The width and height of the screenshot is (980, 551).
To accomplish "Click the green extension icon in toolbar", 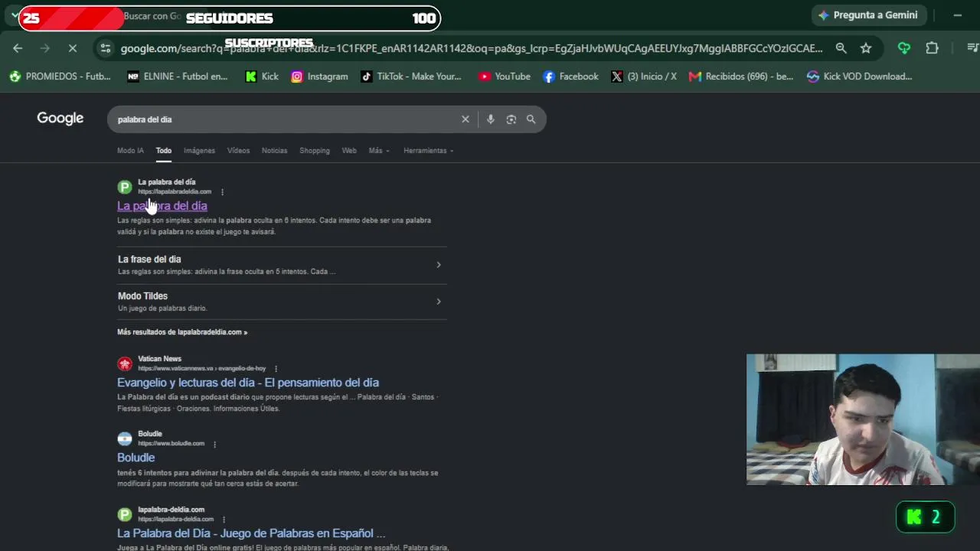I will click(904, 48).
